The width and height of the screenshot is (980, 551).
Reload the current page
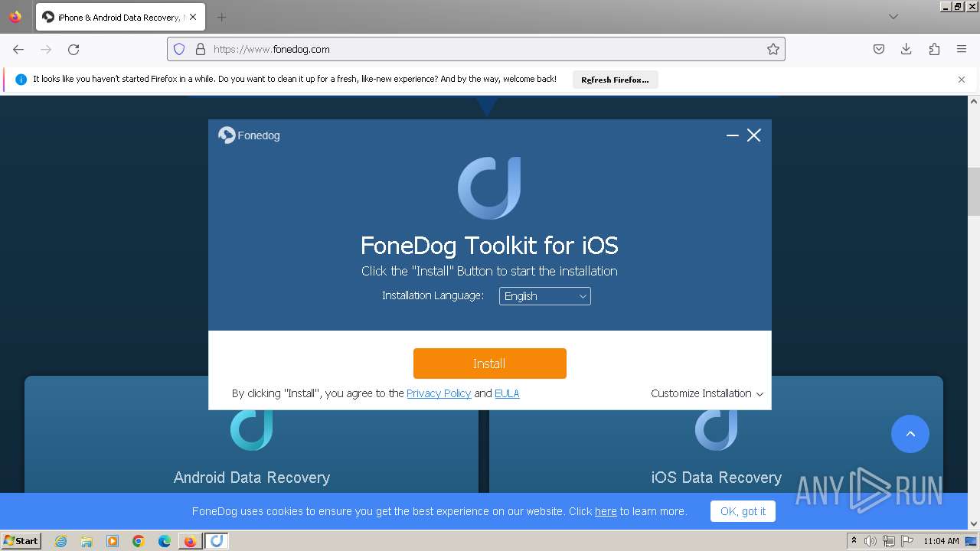tap(73, 49)
